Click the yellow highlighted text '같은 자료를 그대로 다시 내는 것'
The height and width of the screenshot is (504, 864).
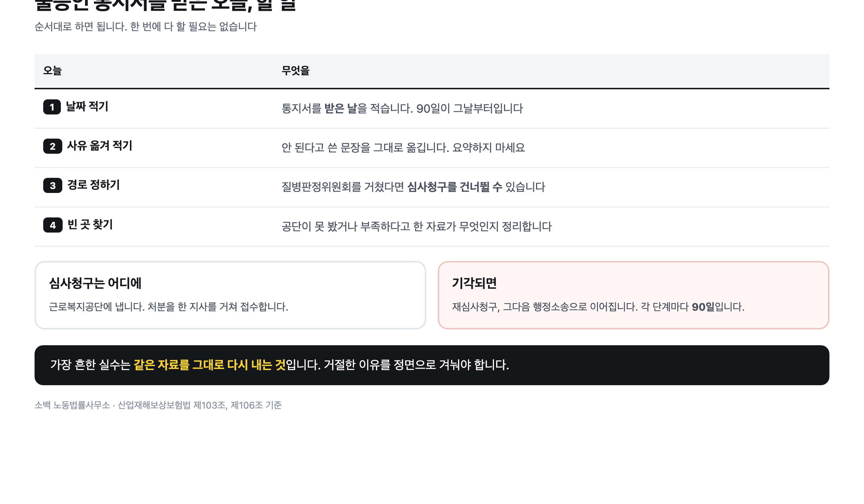click(210, 365)
